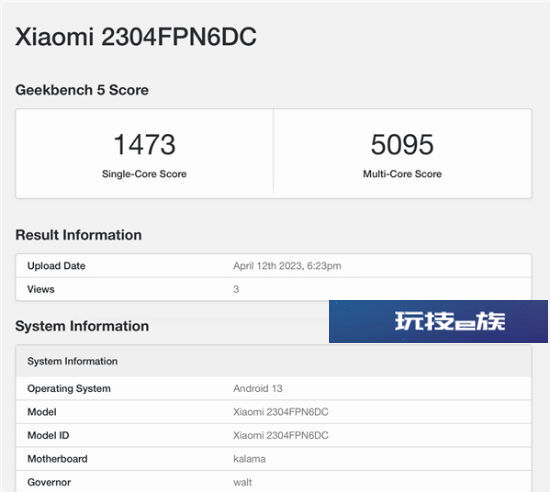Click the System Information table header row
Screen dimensions: 550x492
tap(274, 361)
